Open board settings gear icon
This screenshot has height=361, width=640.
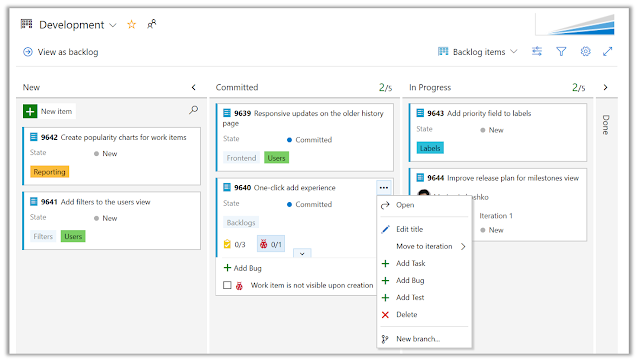tap(585, 51)
